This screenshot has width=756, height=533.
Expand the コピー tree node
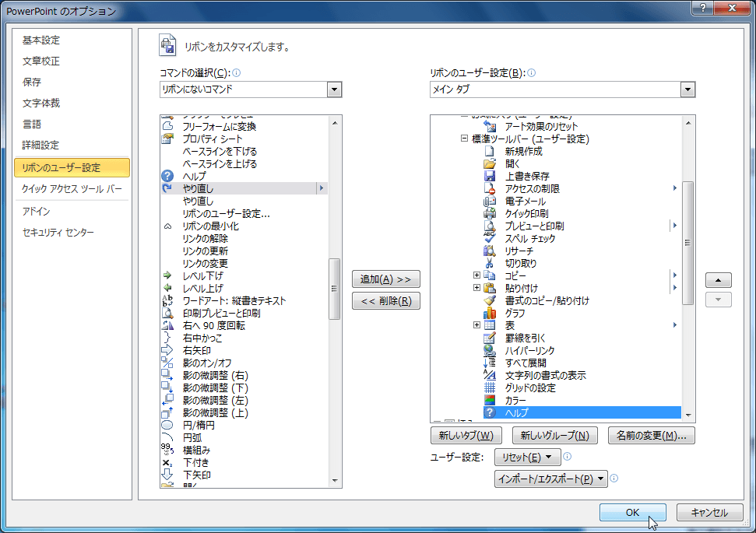(476, 275)
